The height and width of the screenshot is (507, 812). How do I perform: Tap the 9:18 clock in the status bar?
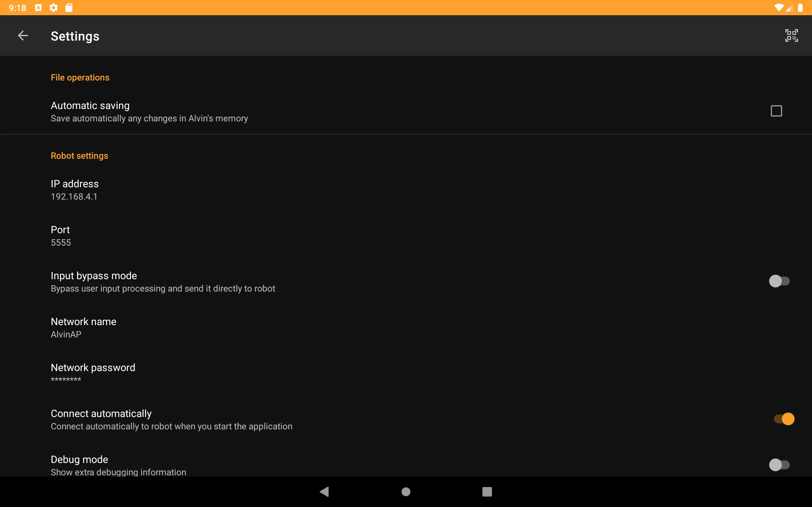pyautogui.click(x=17, y=7)
